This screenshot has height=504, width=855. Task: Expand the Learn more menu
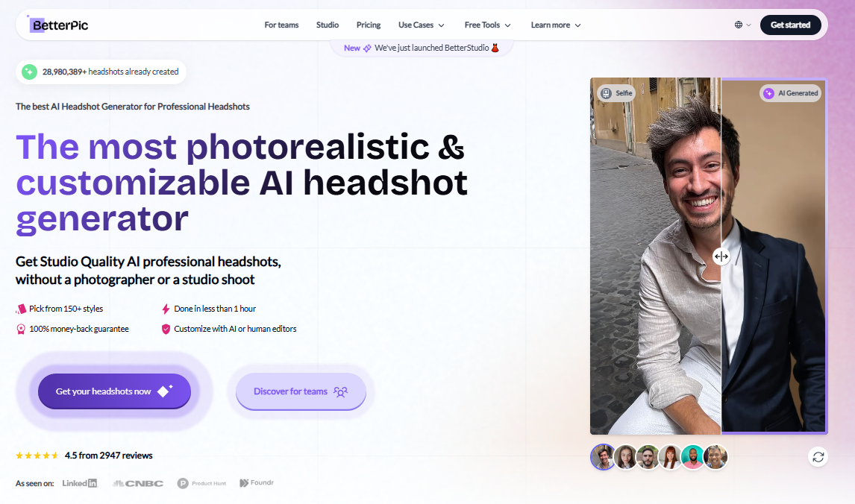(556, 25)
